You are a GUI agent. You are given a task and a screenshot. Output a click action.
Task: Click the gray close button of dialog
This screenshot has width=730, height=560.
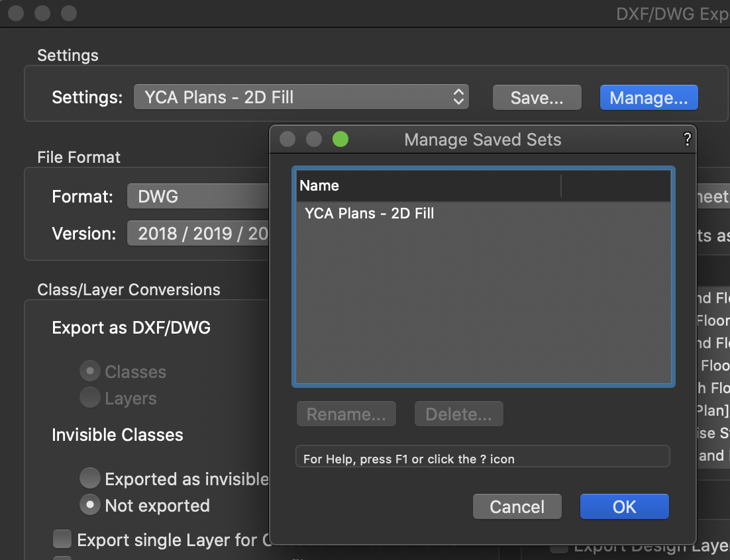(x=287, y=140)
